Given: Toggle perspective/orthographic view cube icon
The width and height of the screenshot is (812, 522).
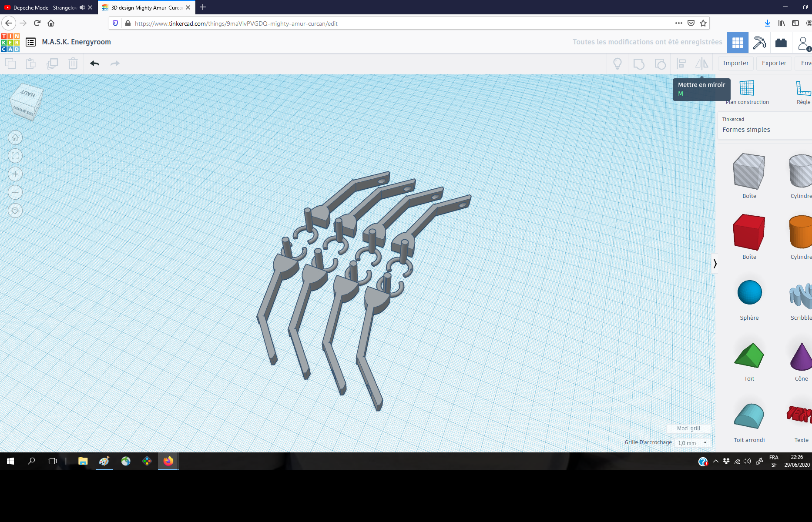Looking at the screenshot, I should (15, 211).
